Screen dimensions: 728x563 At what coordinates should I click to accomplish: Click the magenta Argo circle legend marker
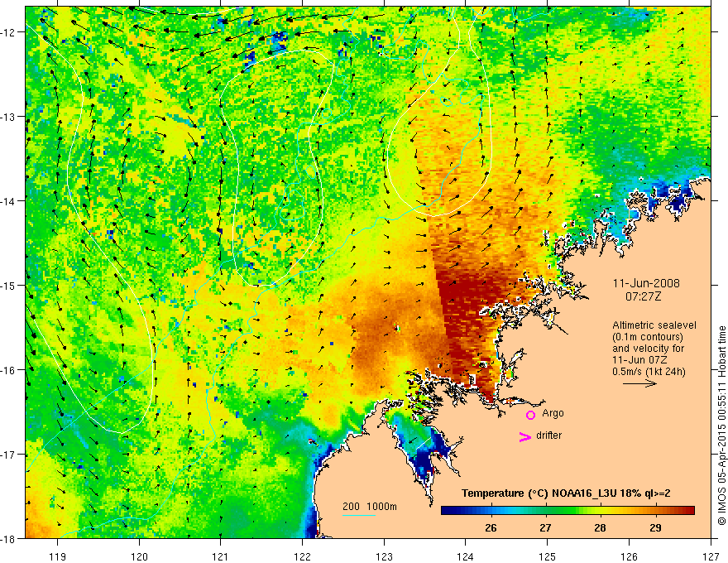[530, 415]
